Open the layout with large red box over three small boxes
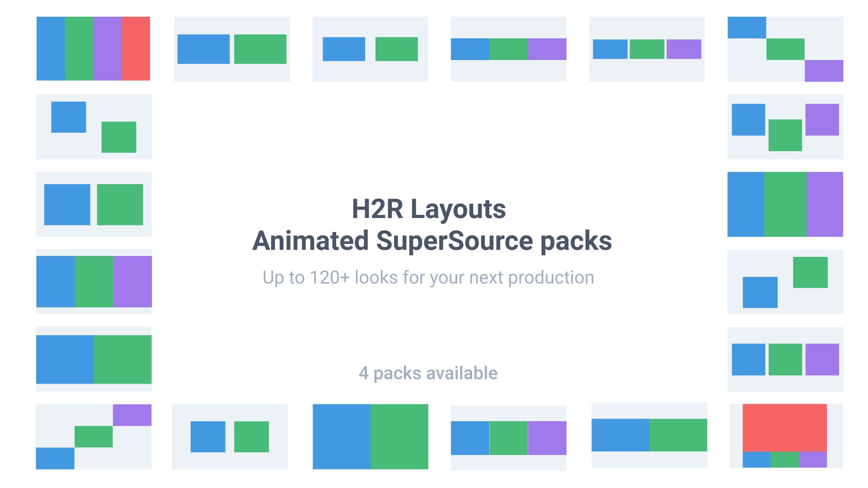Image resolution: width=868 pixels, height=488 pixels. click(785, 436)
